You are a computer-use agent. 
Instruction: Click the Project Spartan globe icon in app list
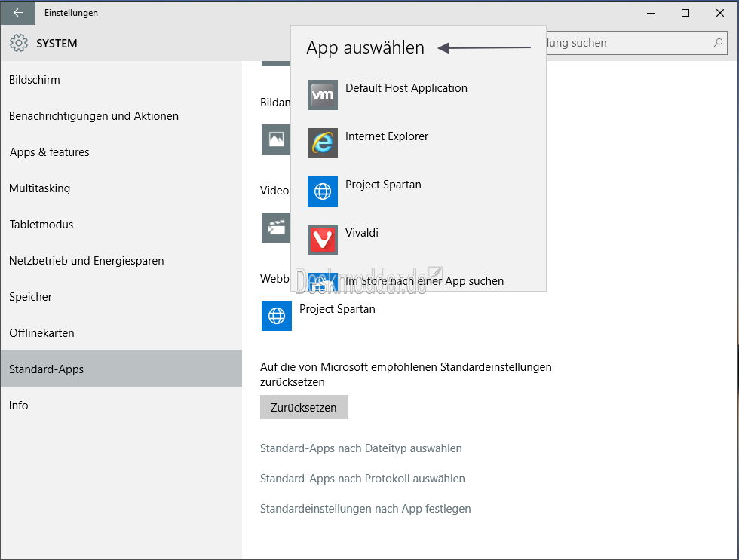pos(323,191)
